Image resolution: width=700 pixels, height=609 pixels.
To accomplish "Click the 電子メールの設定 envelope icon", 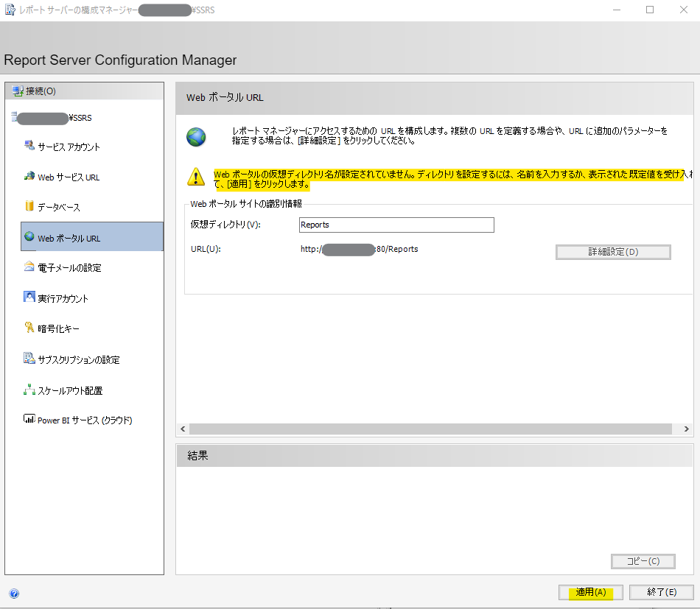I will 29,267.
